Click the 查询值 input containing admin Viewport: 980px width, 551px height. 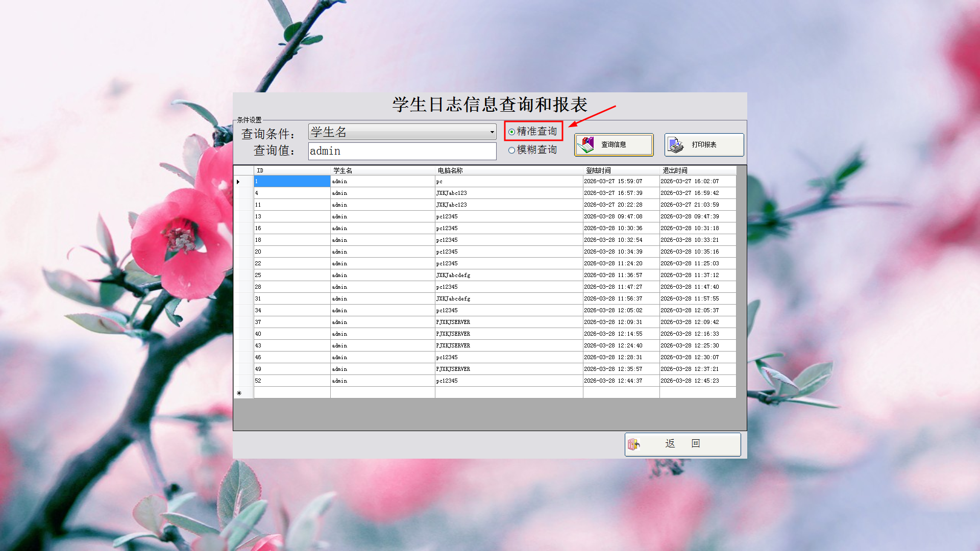tap(402, 151)
